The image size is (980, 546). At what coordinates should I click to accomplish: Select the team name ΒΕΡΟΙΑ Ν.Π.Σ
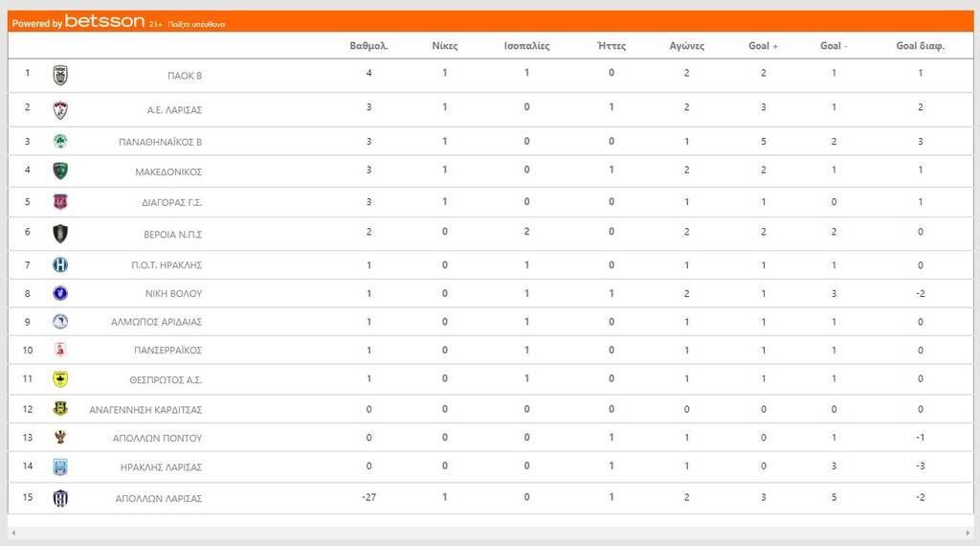pos(172,235)
